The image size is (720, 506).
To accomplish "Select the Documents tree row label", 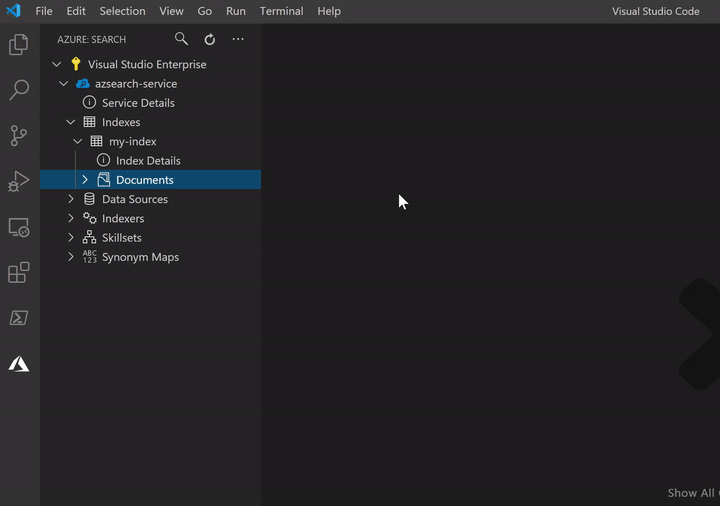I will [145, 180].
